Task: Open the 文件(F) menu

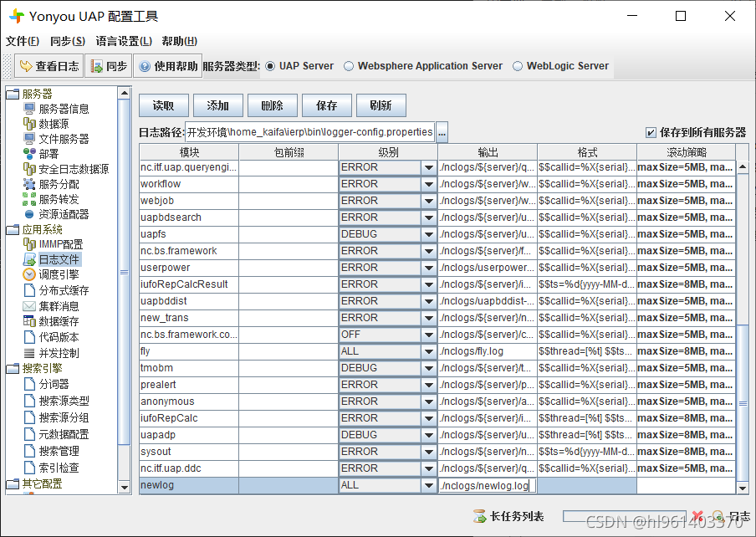Action: pyautogui.click(x=23, y=41)
